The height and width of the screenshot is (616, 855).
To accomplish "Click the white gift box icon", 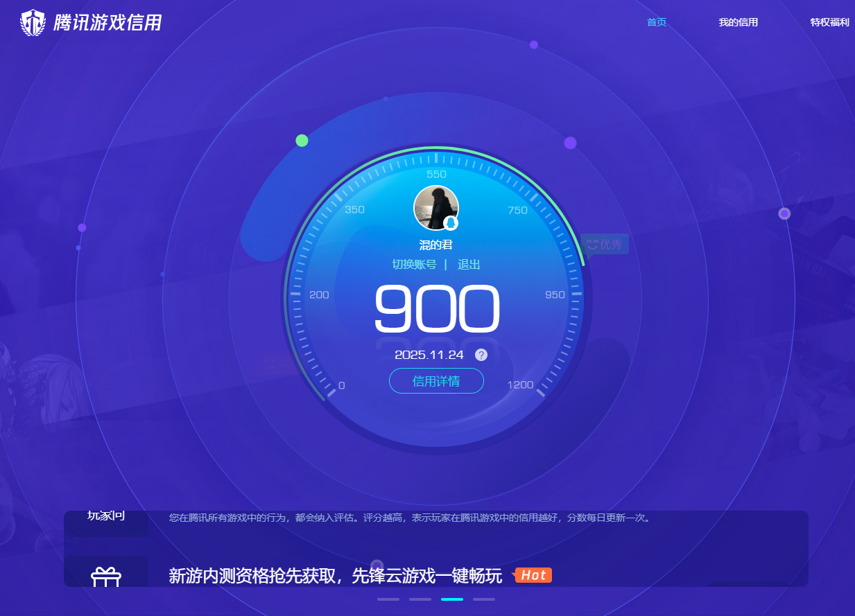I will coord(106,577).
